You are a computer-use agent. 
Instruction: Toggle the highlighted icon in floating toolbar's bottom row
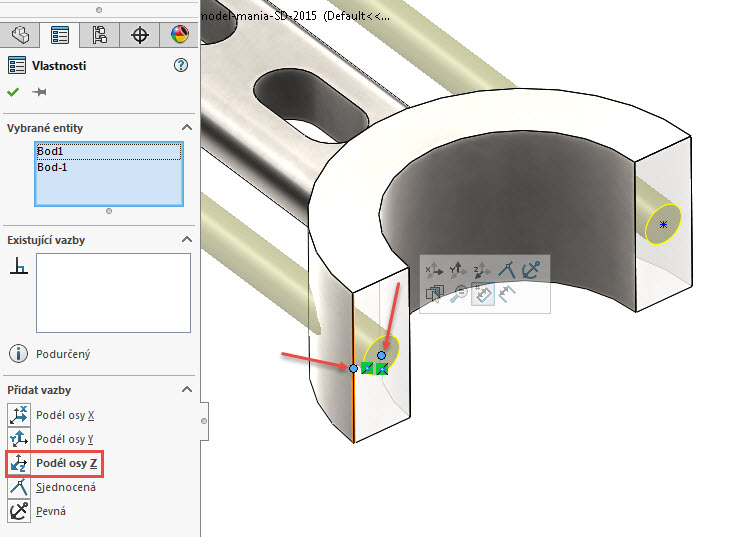483,294
